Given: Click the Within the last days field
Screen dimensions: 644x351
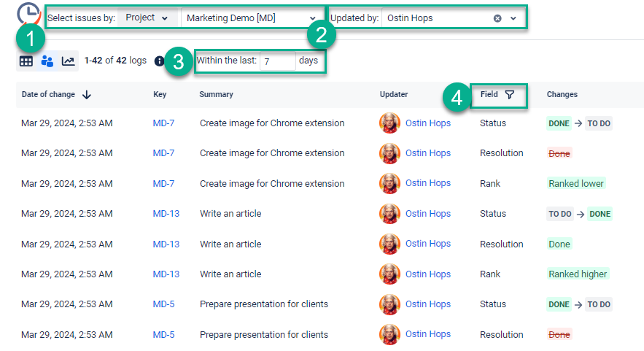Looking at the screenshot, I should [x=277, y=61].
